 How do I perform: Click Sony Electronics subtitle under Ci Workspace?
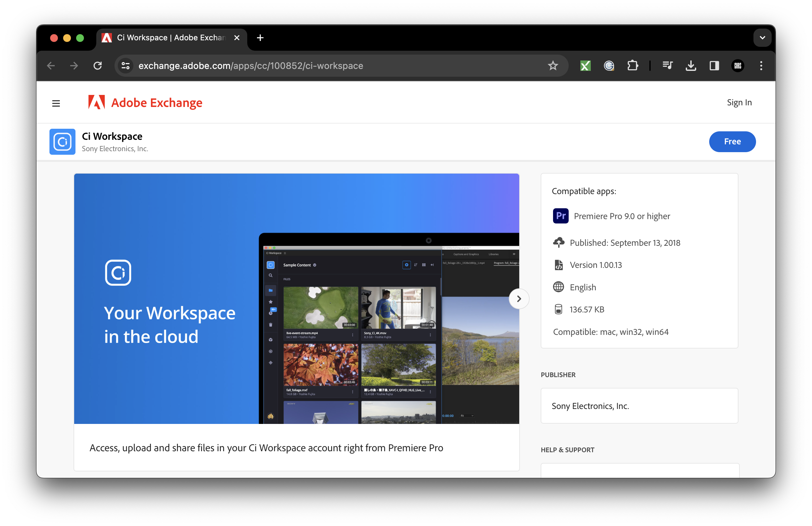coord(115,149)
